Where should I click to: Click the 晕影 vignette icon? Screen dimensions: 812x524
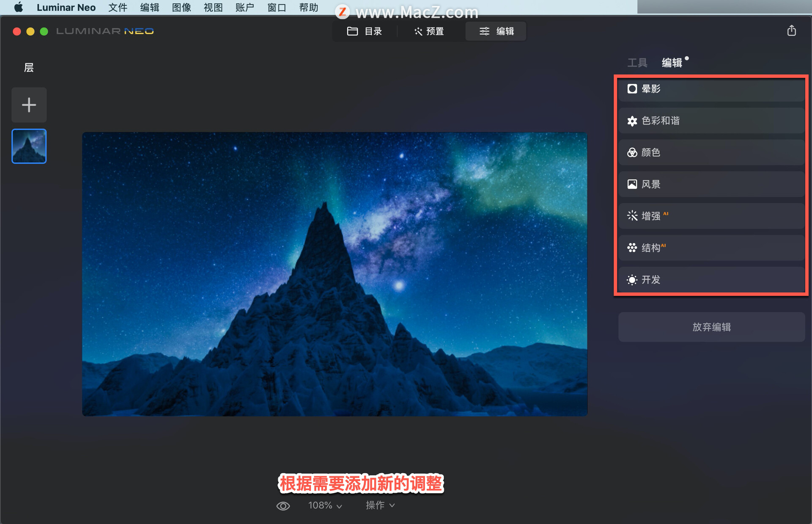click(x=632, y=89)
